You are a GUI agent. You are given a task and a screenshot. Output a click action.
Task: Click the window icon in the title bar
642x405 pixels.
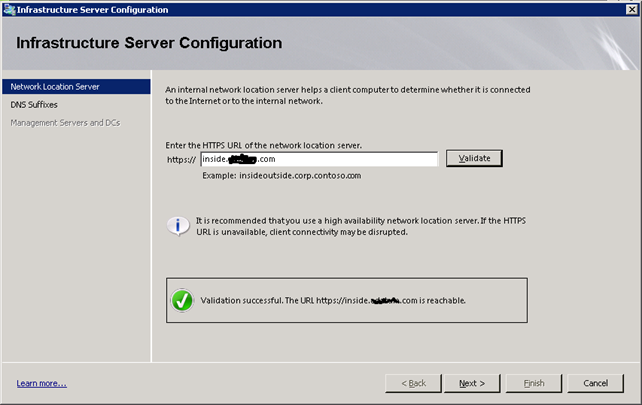pyautogui.click(x=9, y=9)
